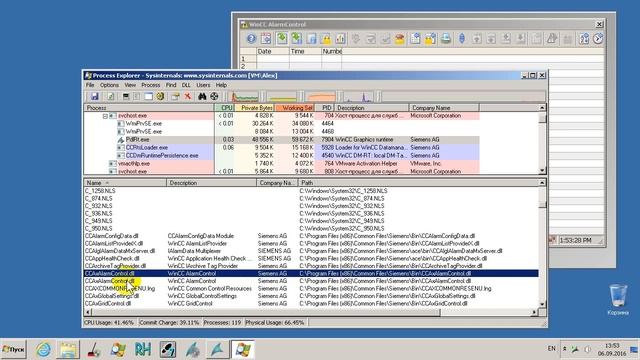This screenshot has width=640, height=360.
Task: Toggle the blue autoscroll icon in AlarmControl
Action: click(462, 39)
